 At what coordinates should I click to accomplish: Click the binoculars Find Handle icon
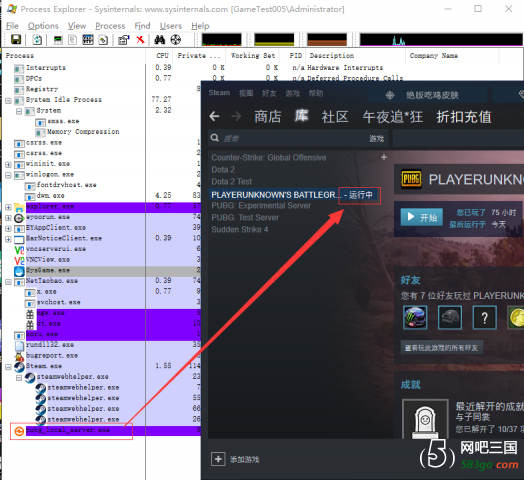159,40
